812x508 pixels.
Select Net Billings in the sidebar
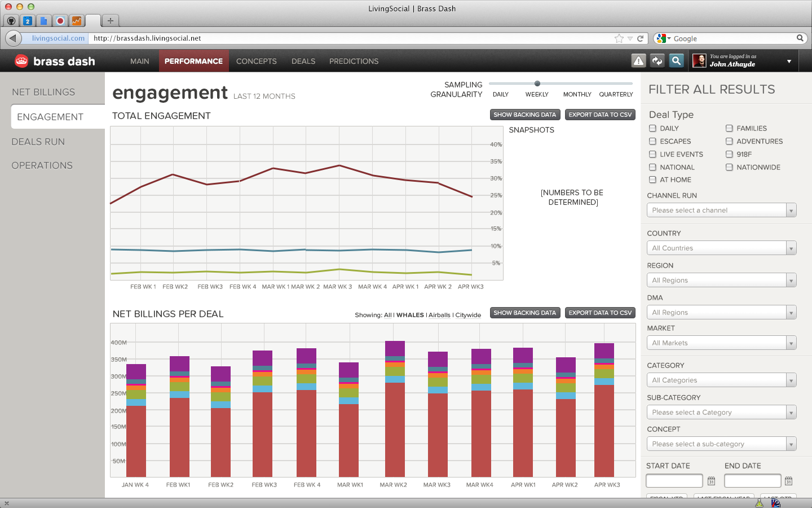tap(43, 92)
